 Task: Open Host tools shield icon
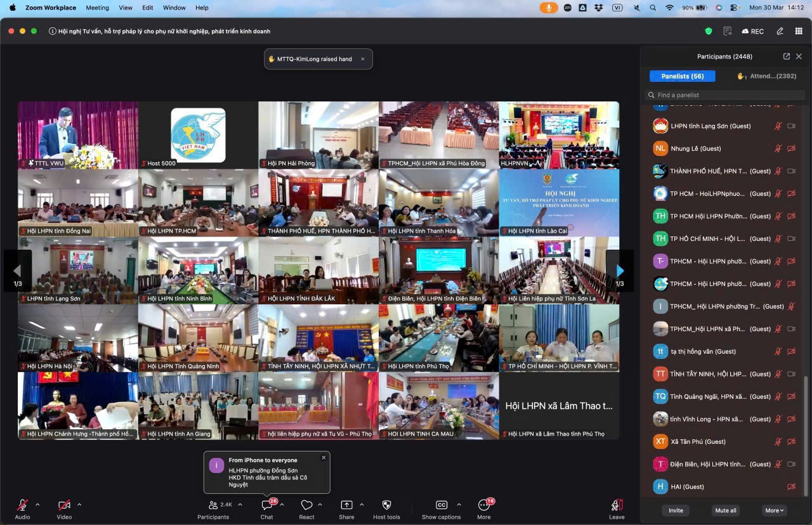386,505
